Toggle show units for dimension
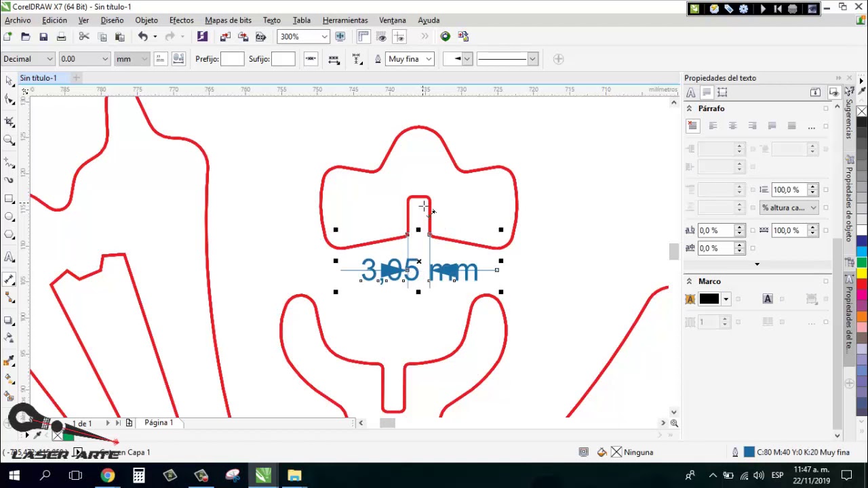868x488 pixels. 160,59
